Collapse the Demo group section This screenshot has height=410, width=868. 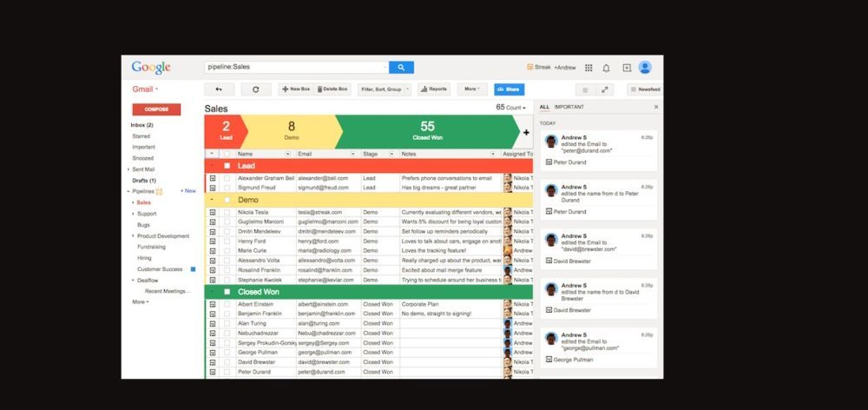pyautogui.click(x=213, y=200)
